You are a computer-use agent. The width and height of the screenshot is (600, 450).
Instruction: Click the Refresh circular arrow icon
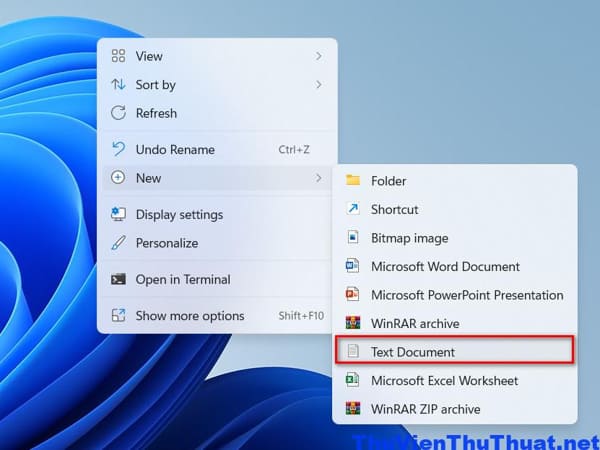tap(118, 113)
